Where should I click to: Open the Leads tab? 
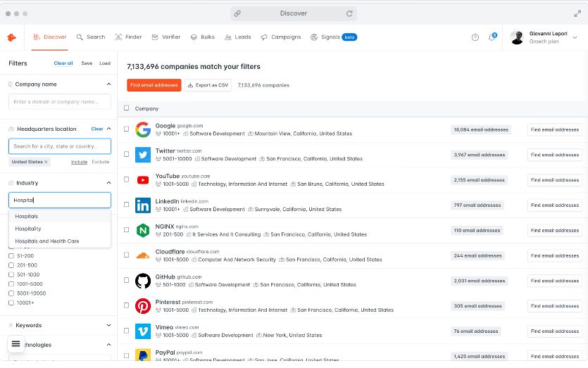[x=238, y=37]
